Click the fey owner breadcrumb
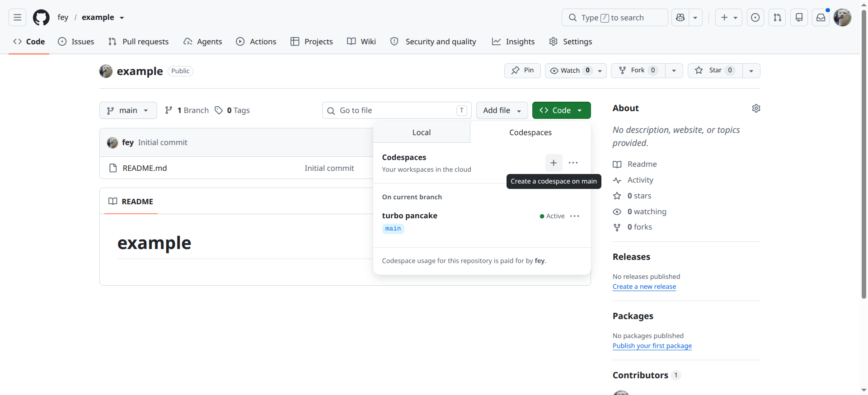 coord(63,17)
